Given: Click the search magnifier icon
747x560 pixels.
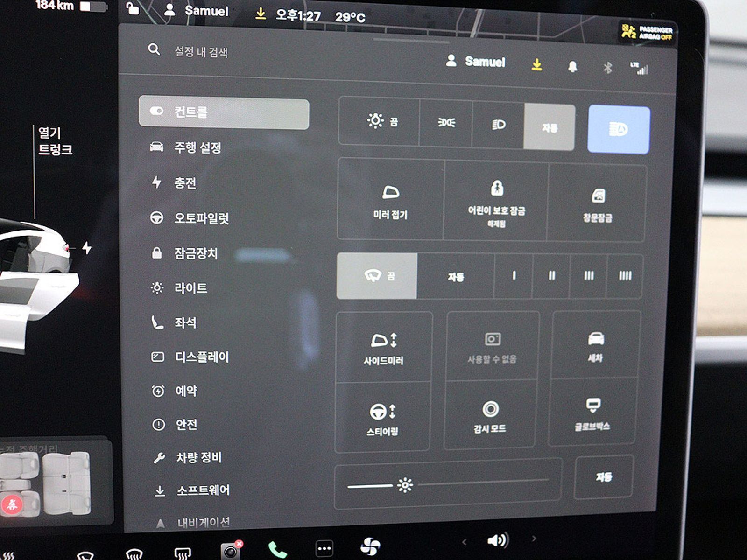Looking at the screenshot, I should (154, 49).
